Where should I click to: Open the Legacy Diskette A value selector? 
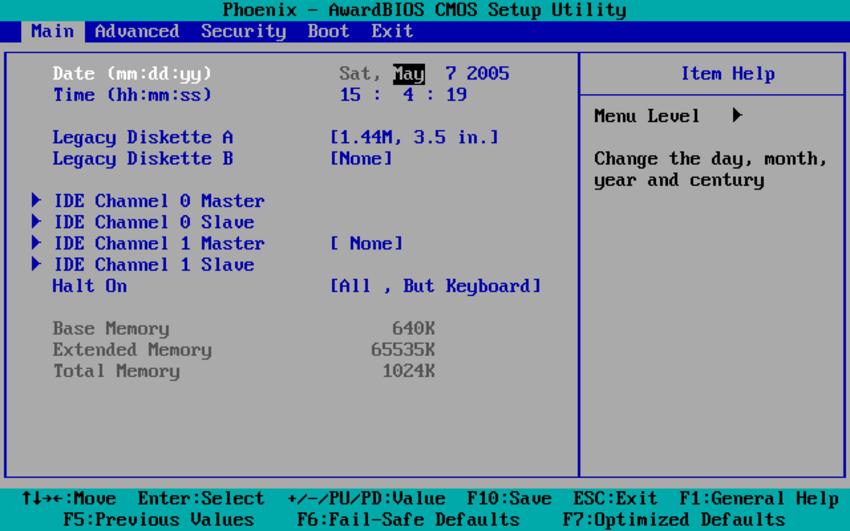(x=414, y=137)
